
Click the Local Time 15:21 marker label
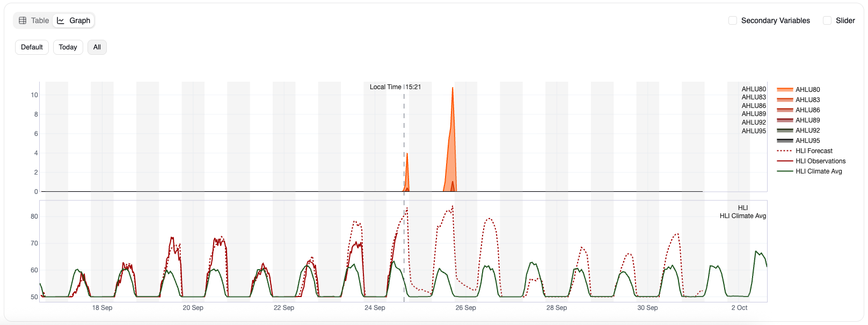coord(395,87)
